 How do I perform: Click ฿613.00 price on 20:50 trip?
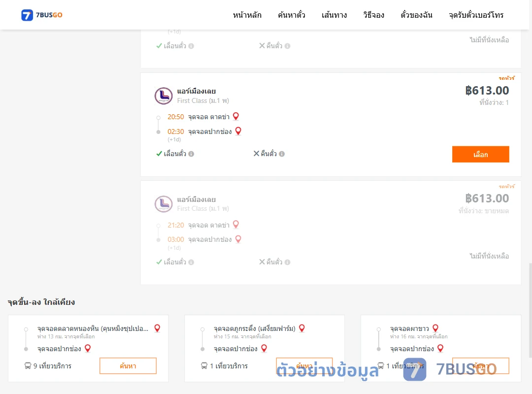pyautogui.click(x=487, y=91)
